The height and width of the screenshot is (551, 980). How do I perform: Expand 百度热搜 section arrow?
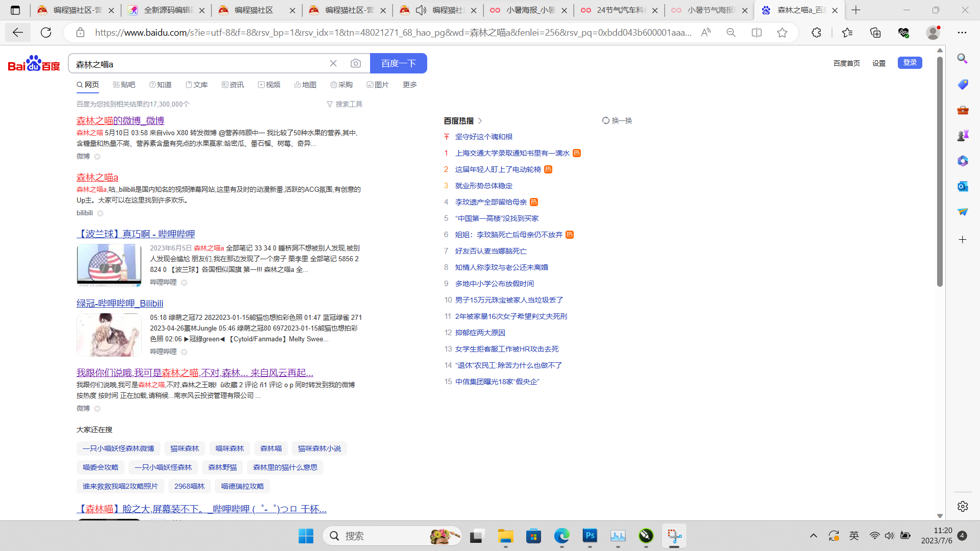pyautogui.click(x=480, y=121)
